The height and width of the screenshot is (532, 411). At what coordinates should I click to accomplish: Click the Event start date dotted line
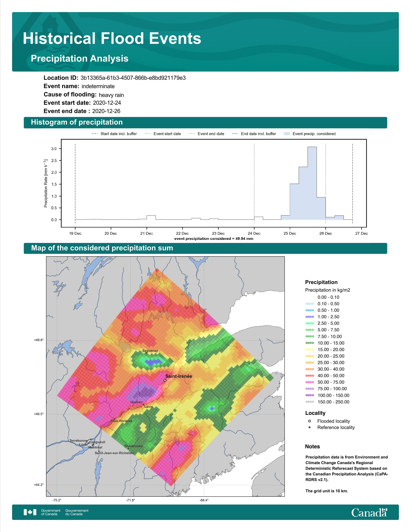(x=254, y=183)
